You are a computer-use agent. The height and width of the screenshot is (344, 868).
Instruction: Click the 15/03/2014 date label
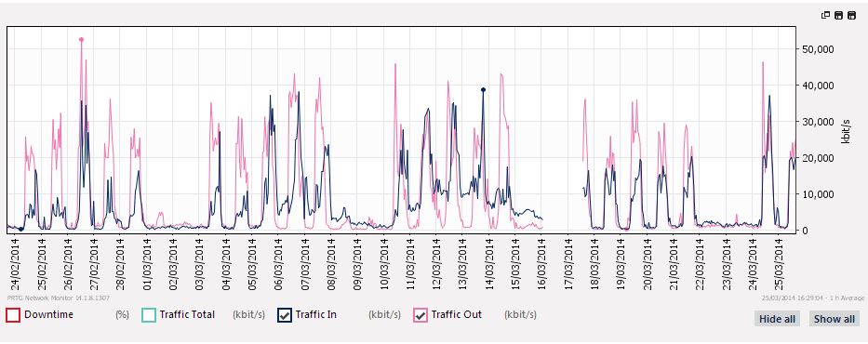[515, 263]
